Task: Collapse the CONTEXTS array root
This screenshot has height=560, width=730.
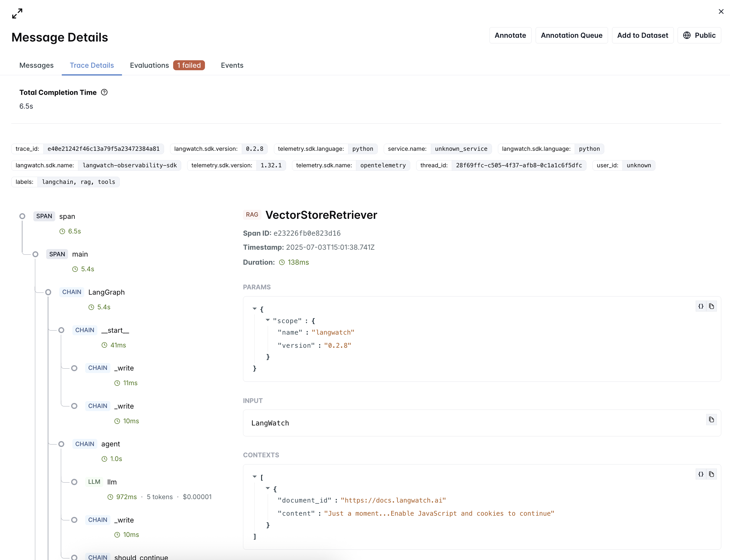Action: click(x=255, y=477)
